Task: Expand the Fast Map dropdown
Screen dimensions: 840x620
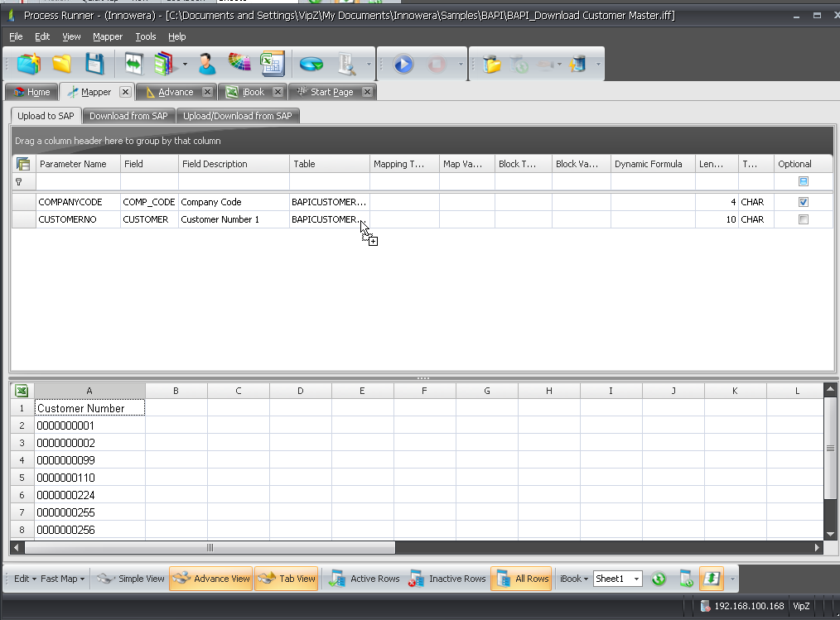Action: point(62,579)
